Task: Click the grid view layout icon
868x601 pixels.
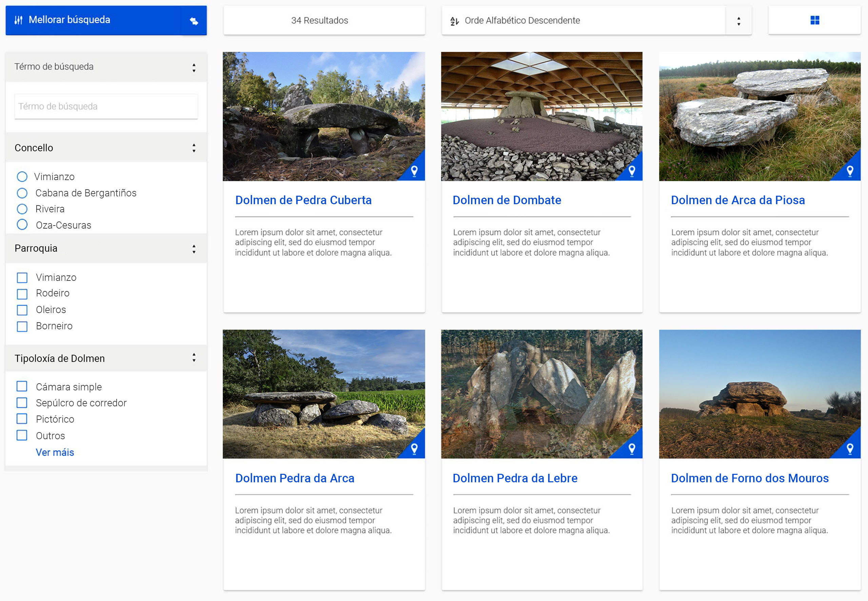Action: pyautogui.click(x=814, y=20)
